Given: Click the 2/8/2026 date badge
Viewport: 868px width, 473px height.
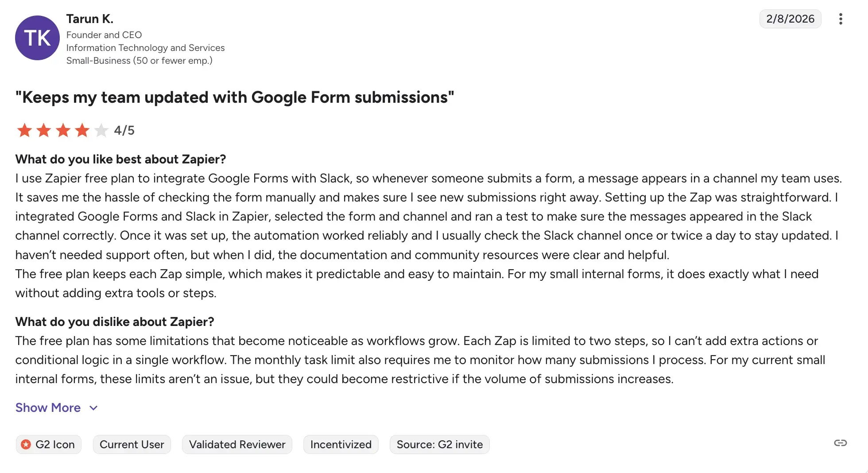Looking at the screenshot, I should click(x=790, y=19).
